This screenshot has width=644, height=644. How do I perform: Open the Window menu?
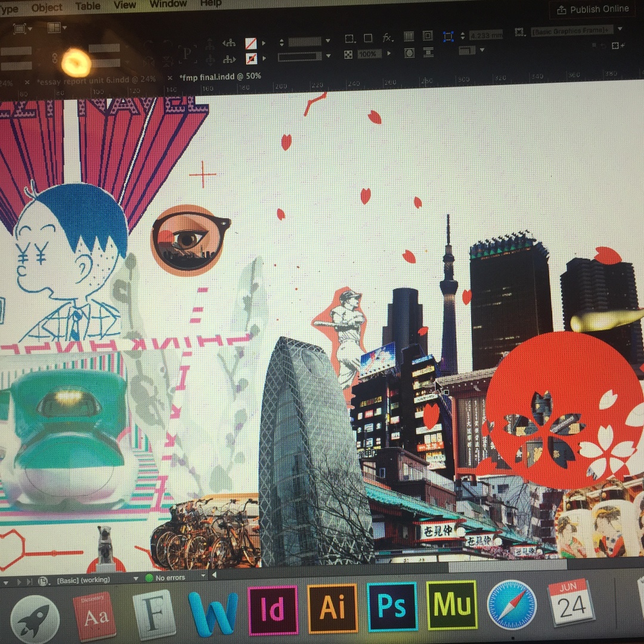[168, 4]
